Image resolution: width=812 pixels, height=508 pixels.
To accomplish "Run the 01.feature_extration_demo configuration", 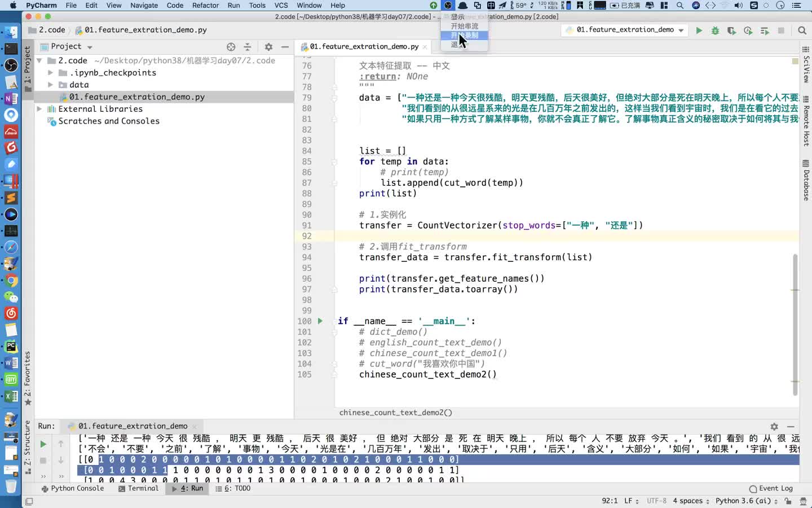I will pyautogui.click(x=699, y=30).
